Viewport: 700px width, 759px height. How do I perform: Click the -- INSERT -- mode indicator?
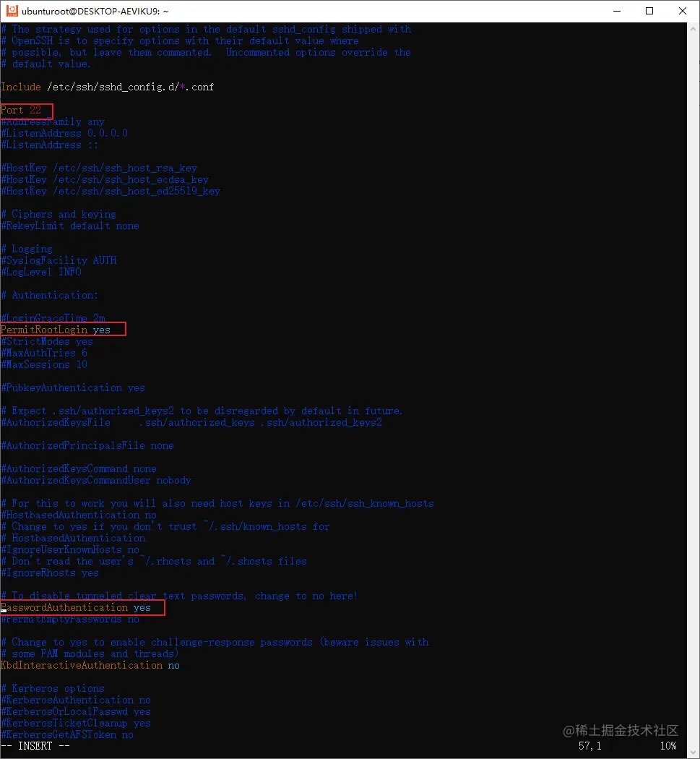[x=35, y=745]
